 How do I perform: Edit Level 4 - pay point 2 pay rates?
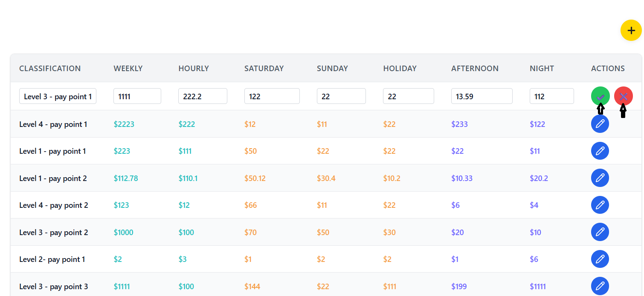(600, 205)
